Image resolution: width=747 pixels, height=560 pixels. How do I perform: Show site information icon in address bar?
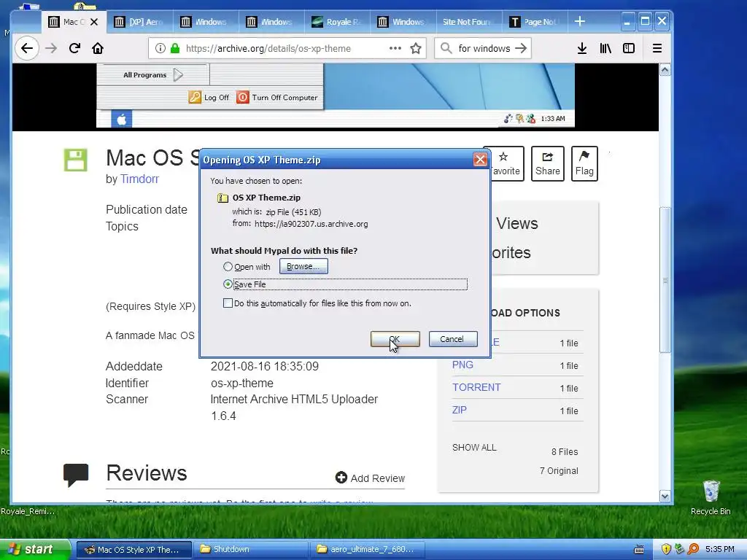pyautogui.click(x=160, y=48)
